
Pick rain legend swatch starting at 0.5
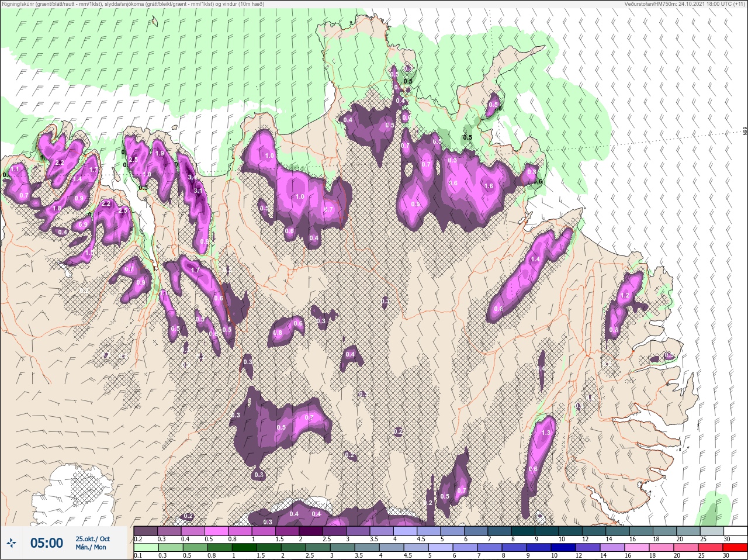point(195,548)
